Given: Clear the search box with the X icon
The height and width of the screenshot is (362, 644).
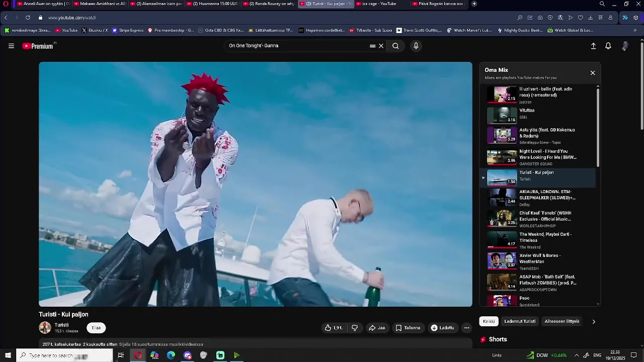Looking at the screenshot, I should click(x=381, y=46).
